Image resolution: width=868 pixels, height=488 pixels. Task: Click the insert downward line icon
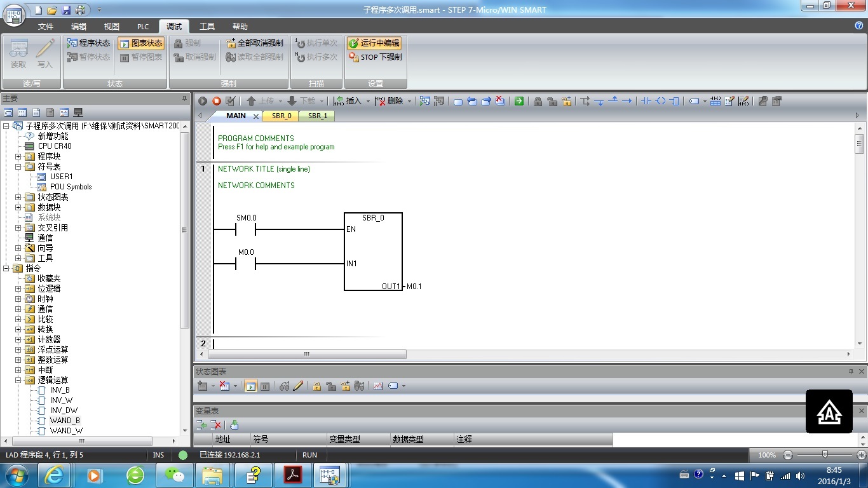click(599, 101)
